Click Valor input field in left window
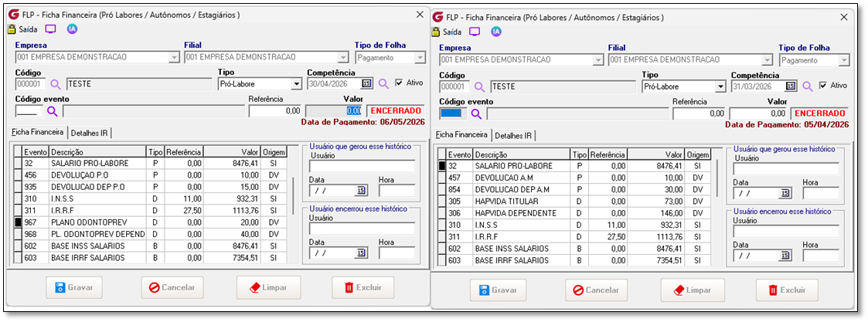 335,110
